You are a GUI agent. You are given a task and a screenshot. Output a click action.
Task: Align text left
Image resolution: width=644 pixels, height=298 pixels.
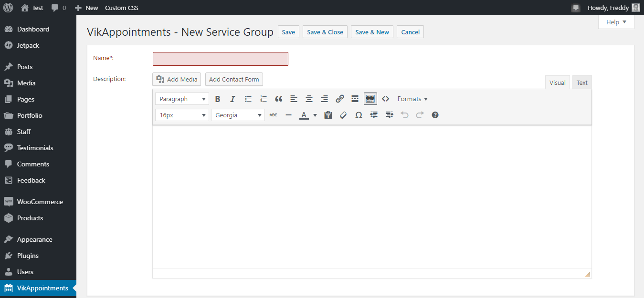click(x=294, y=99)
